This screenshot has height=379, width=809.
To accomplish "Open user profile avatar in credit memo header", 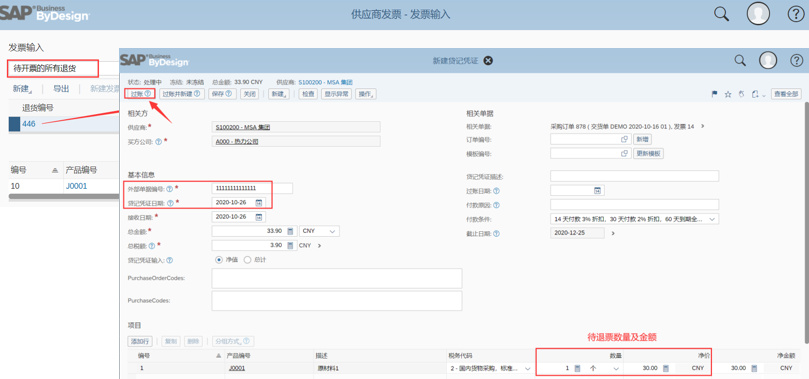I will click(768, 61).
